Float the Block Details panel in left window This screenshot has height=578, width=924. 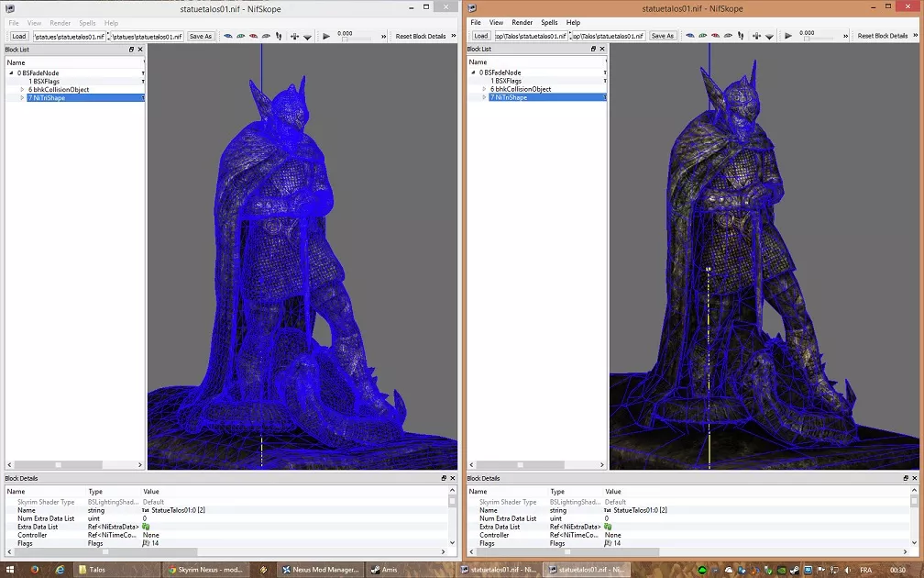tap(444, 478)
